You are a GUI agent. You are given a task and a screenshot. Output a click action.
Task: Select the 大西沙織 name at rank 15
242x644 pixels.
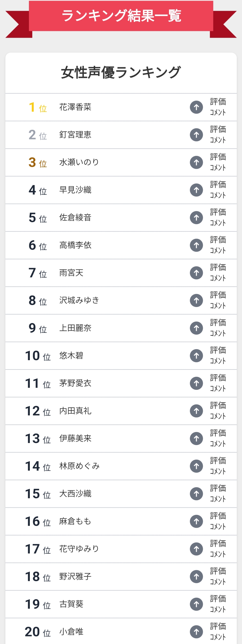coord(75,494)
